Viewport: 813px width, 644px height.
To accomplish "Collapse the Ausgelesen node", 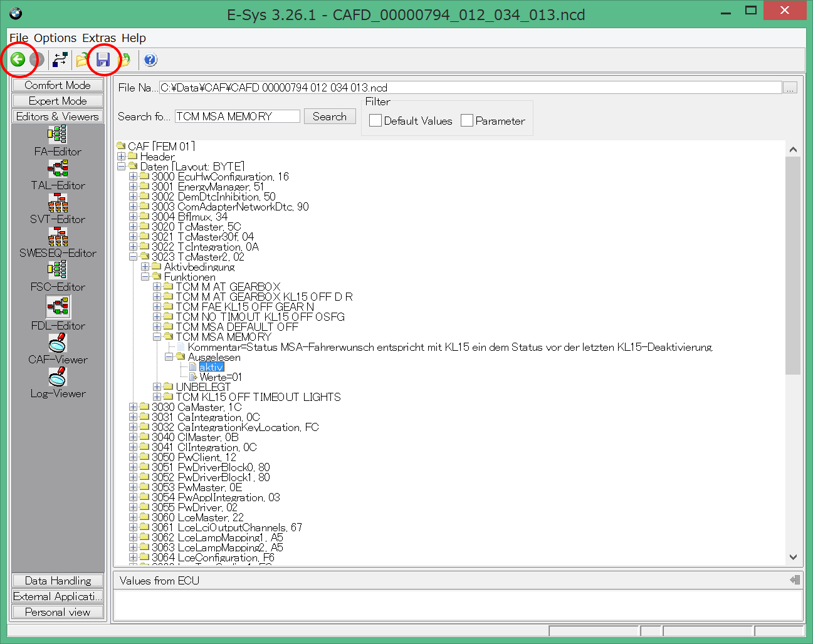I will [169, 357].
